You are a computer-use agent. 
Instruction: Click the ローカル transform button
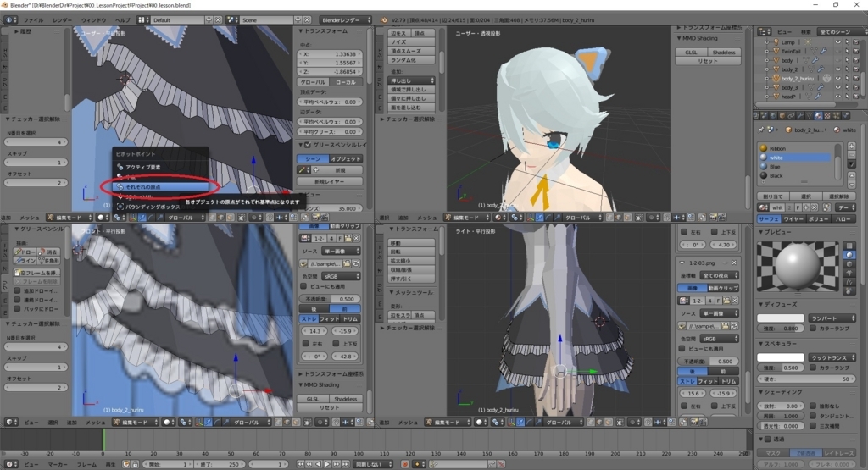point(346,82)
